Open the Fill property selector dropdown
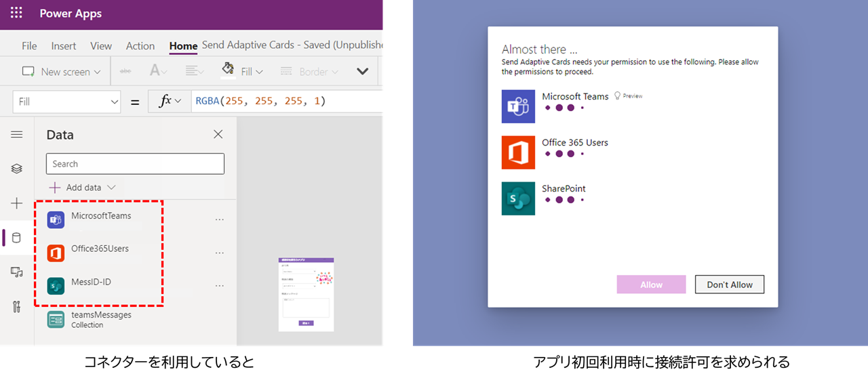The width and height of the screenshot is (868, 378). [x=66, y=102]
